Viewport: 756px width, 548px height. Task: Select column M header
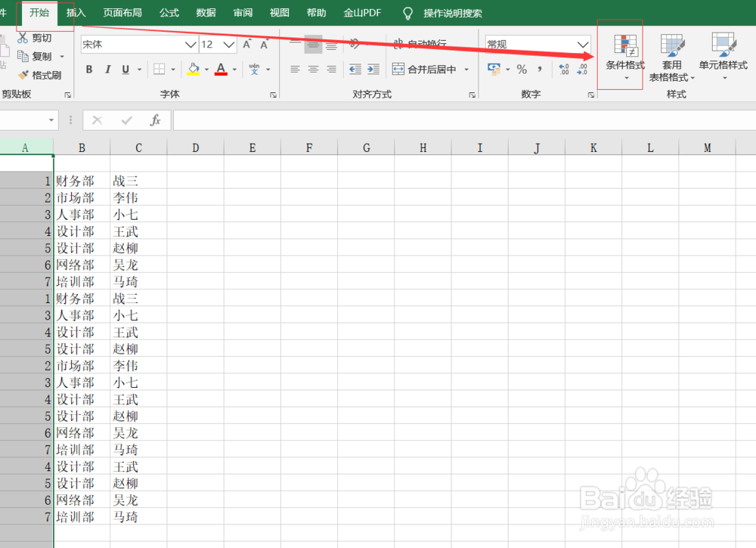707,147
